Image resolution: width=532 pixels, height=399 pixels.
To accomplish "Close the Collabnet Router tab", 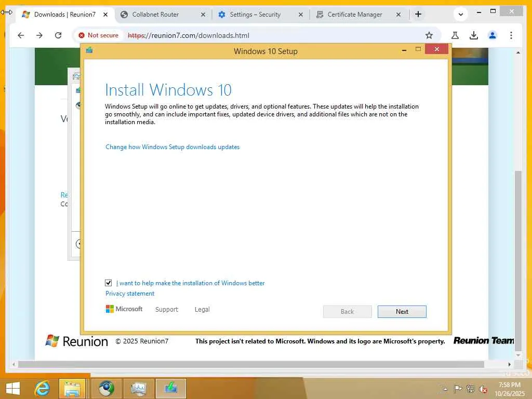I will (x=203, y=15).
